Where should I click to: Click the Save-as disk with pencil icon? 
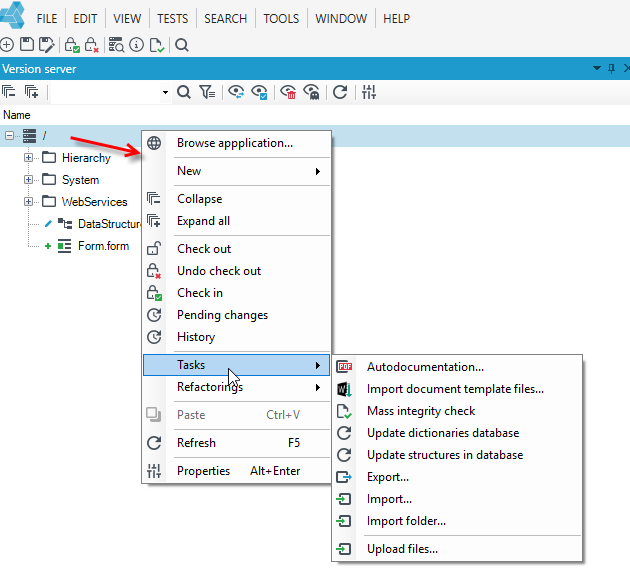tap(47, 45)
